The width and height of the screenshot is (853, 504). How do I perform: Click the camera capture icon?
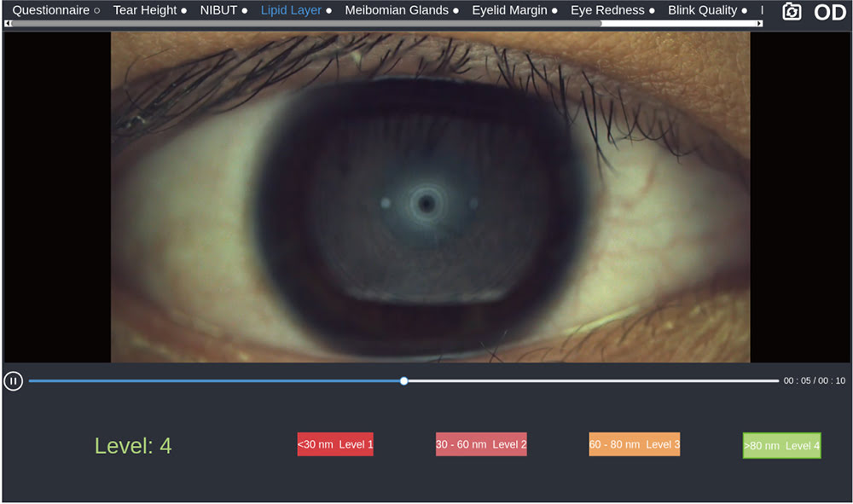tap(792, 12)
